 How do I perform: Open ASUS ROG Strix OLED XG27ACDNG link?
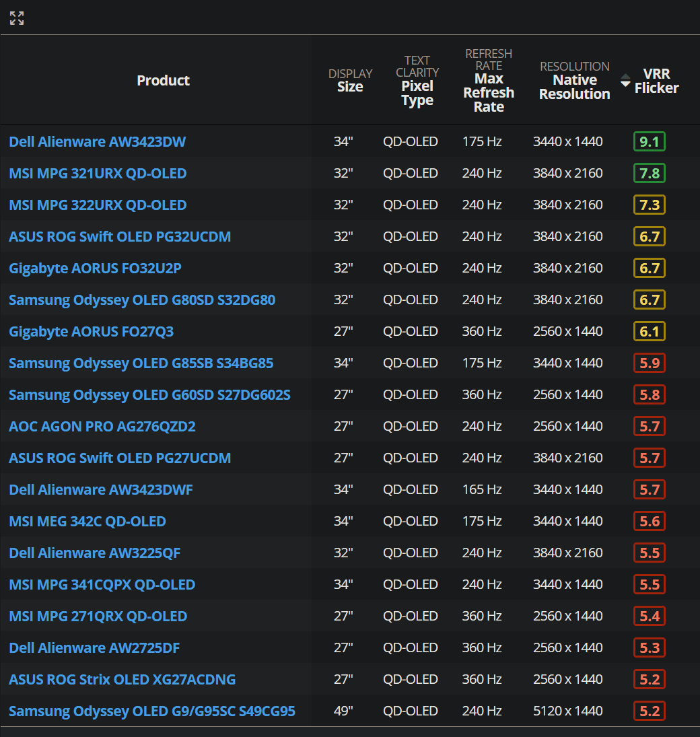(x=123, y=680)
